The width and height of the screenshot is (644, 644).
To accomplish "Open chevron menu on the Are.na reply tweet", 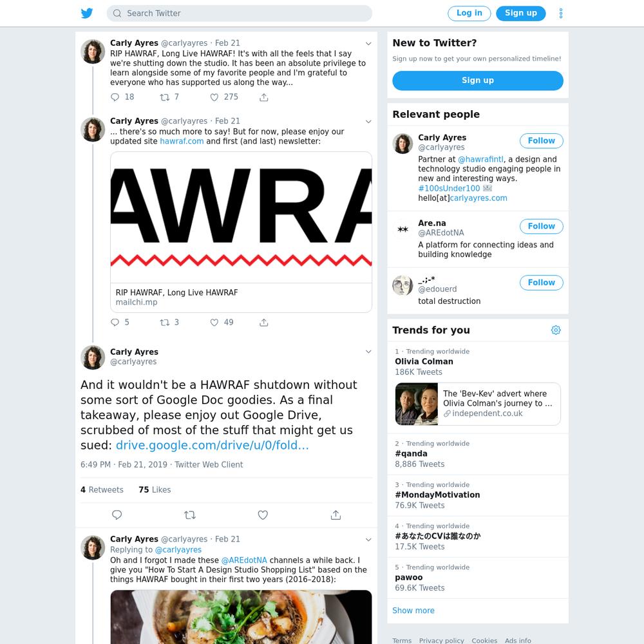I will coord(368,540).
